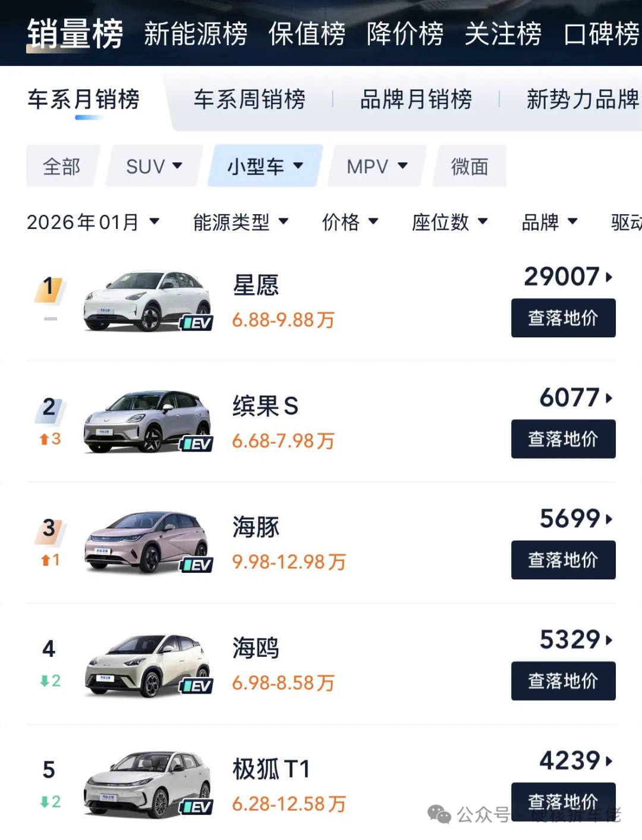642x840 pixels.
Task: Select the 微面 category filter
Action: tap(470, 167)
